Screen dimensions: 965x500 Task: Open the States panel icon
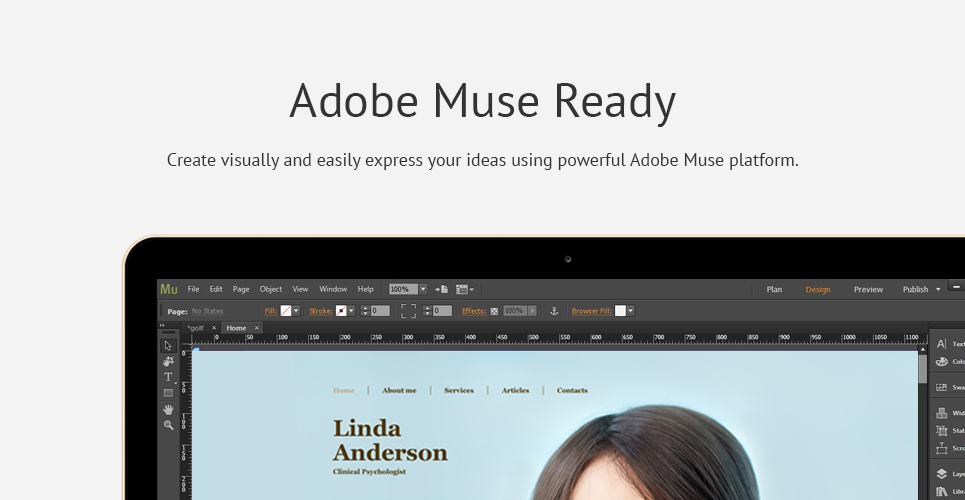tap(942, 431)
